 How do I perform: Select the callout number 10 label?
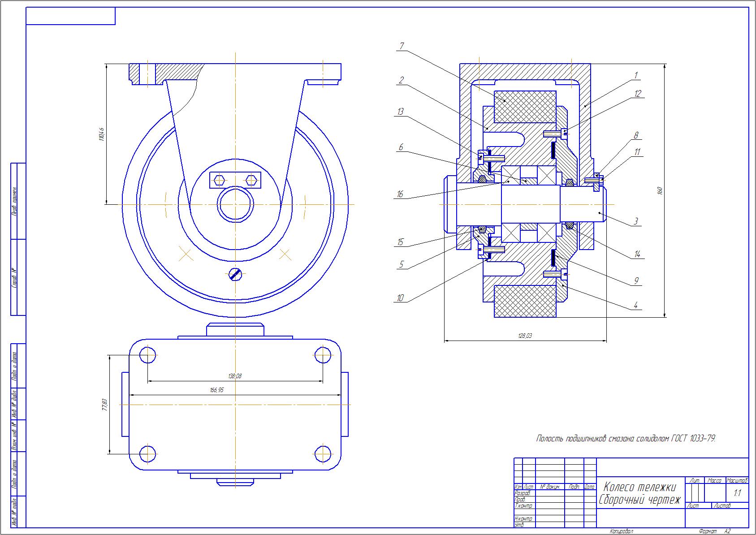click(x=400, y=298)
